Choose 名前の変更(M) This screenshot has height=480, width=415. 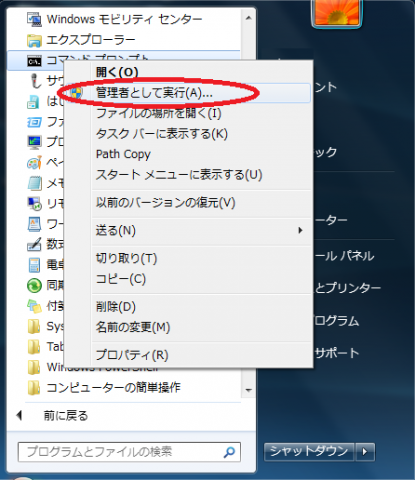[133, 327]
